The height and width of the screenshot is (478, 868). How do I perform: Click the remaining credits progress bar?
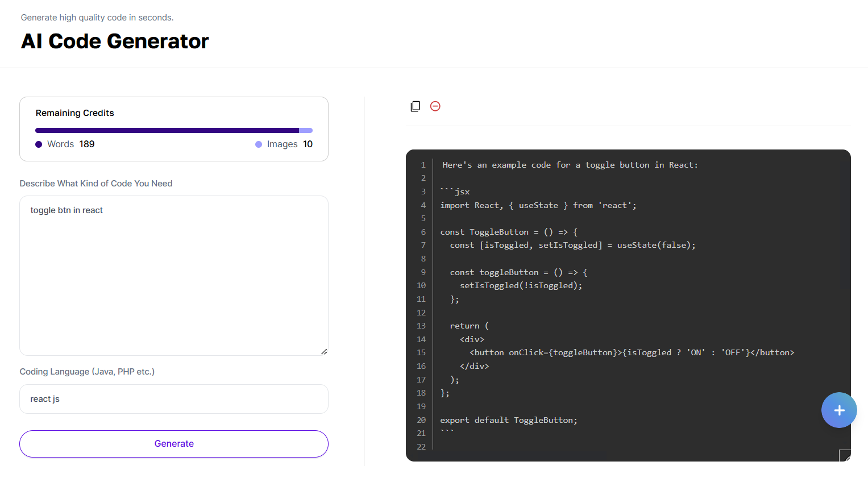[x=174, y=131]
